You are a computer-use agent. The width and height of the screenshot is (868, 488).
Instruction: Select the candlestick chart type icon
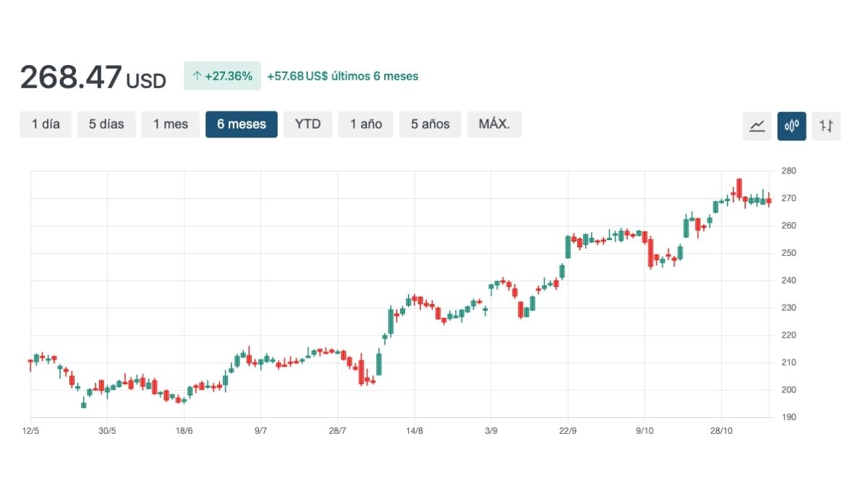pyautogui.click(x=791, y=126)
